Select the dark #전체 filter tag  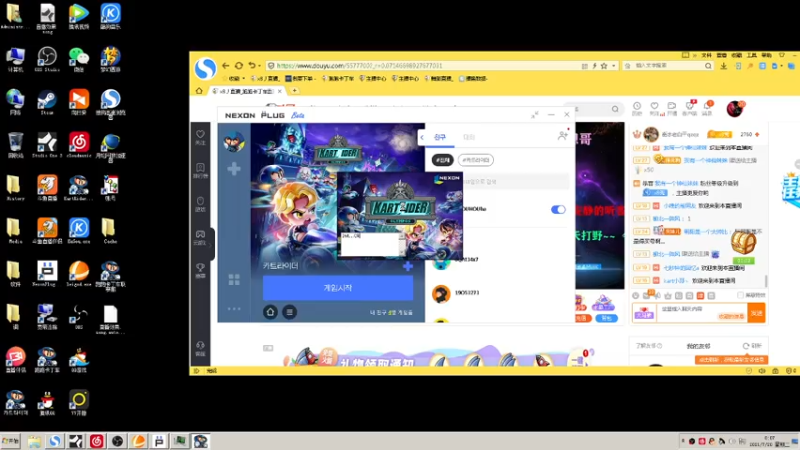(442, 160)
